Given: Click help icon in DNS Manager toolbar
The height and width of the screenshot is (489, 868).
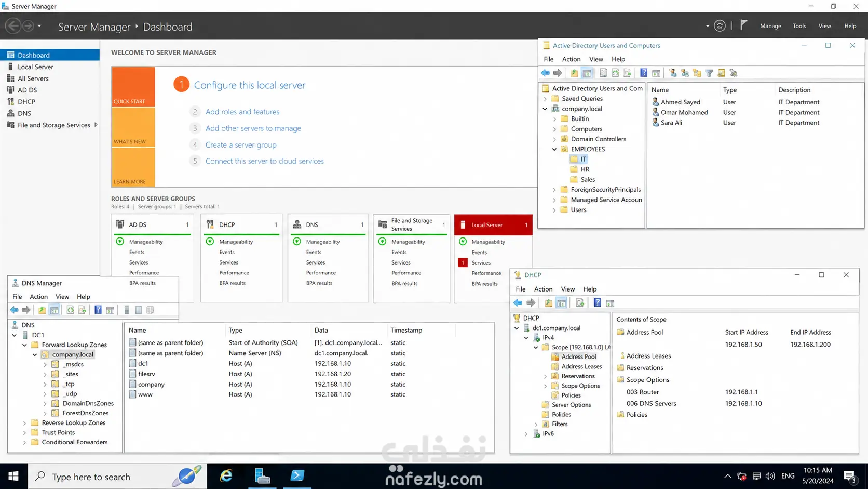Looking at the screenshot, I should 98,310.
